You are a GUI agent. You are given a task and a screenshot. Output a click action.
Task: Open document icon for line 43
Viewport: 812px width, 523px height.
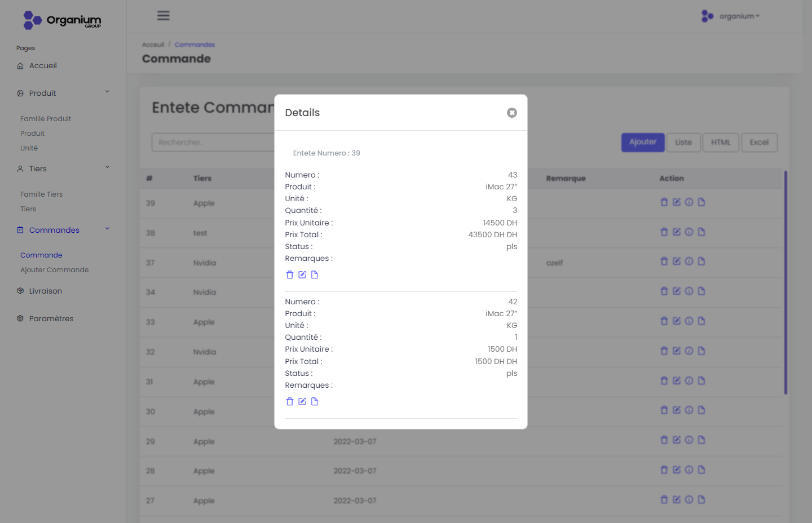[x=315, y=275]
